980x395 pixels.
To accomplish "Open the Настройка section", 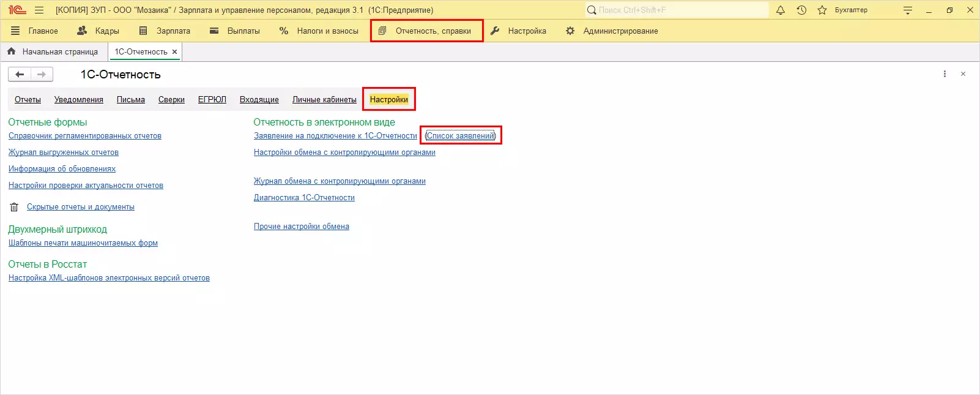I will (519, 31).
